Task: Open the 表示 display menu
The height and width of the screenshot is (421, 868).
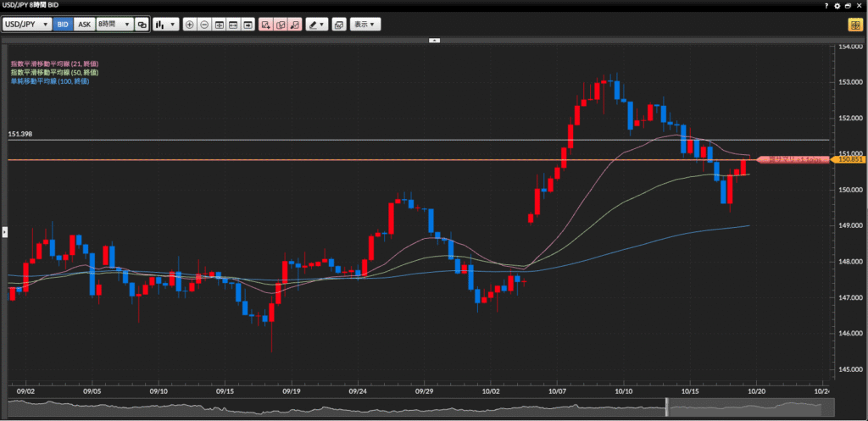Action: pyautogui.click(x=365, y=25)
